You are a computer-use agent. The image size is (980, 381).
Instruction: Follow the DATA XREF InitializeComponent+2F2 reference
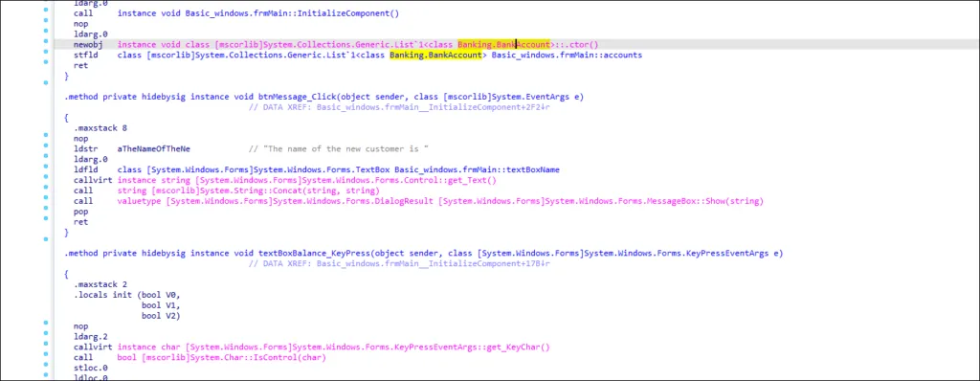pyautogui.click(x=434, y=107)
